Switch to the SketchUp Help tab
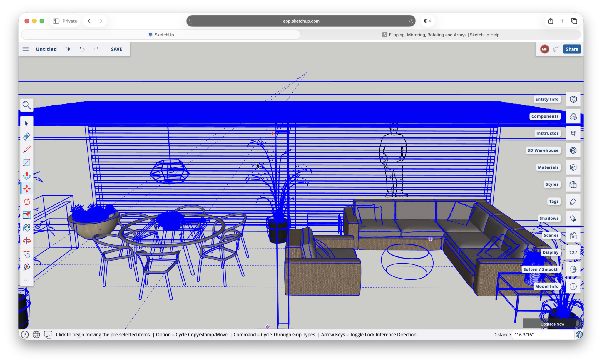This screenshot has height=364, width=602. point(441,35)
